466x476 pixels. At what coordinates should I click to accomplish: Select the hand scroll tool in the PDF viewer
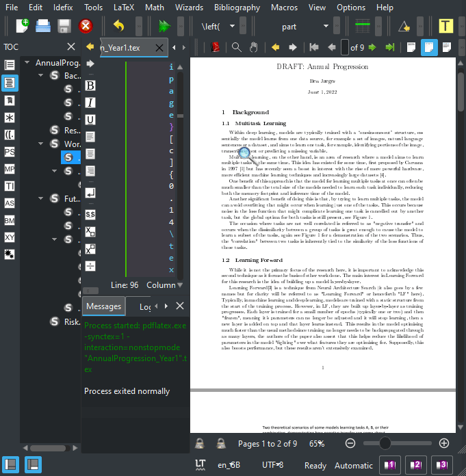coord(253,47)
